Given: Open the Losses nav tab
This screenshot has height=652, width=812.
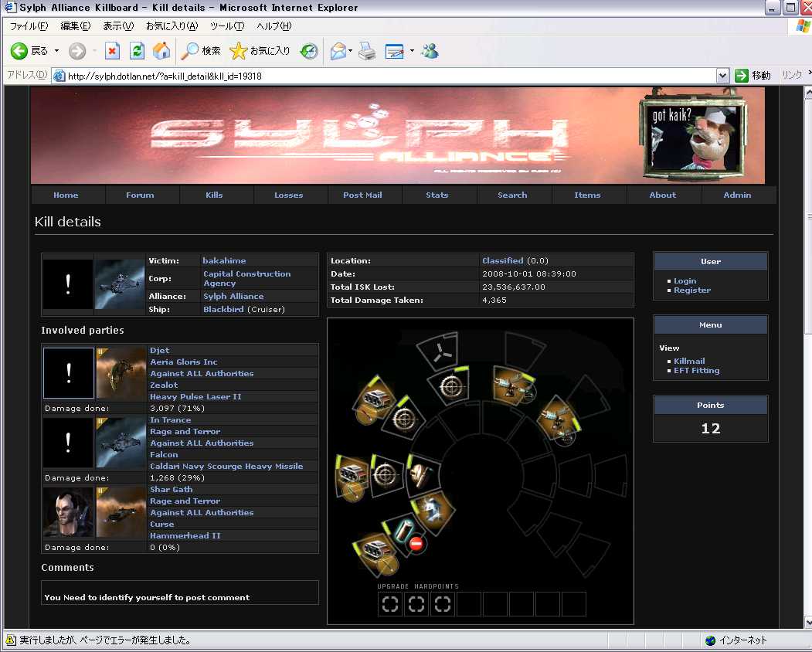Looking at the screenshot, I should pos(288,195).
